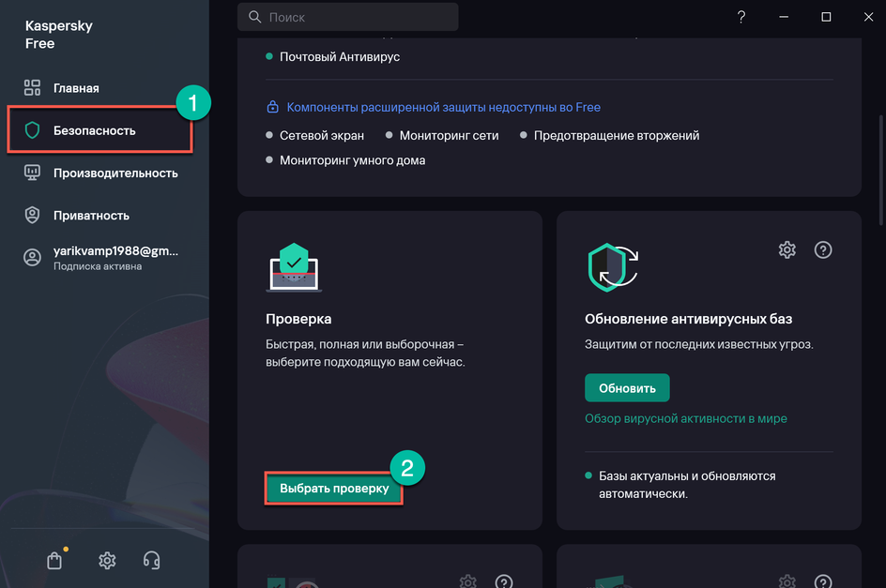The height and width of the screenshot is (588, 886).
Task: Open settings via sidebar gear icon
Action: click(x=107, y=560)
